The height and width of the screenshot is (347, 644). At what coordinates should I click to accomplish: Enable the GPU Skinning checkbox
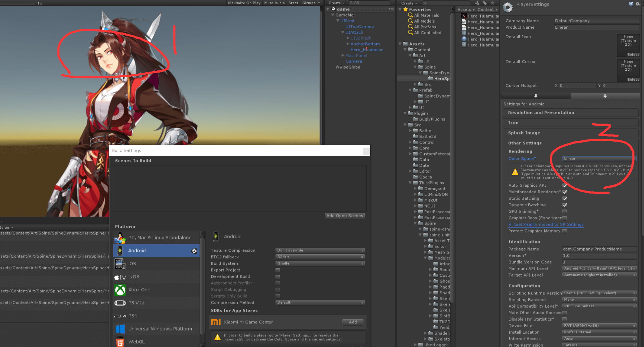565,212
